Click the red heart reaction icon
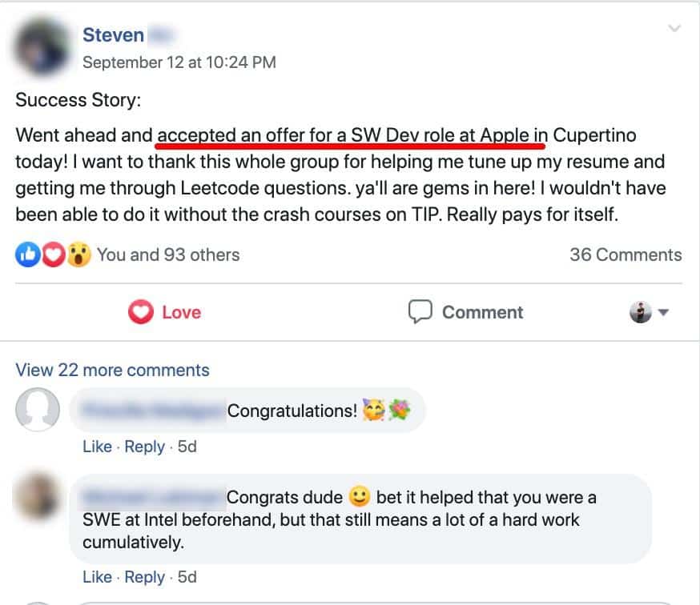Screen dimensions: 700x605 click(x=54, y=254)
